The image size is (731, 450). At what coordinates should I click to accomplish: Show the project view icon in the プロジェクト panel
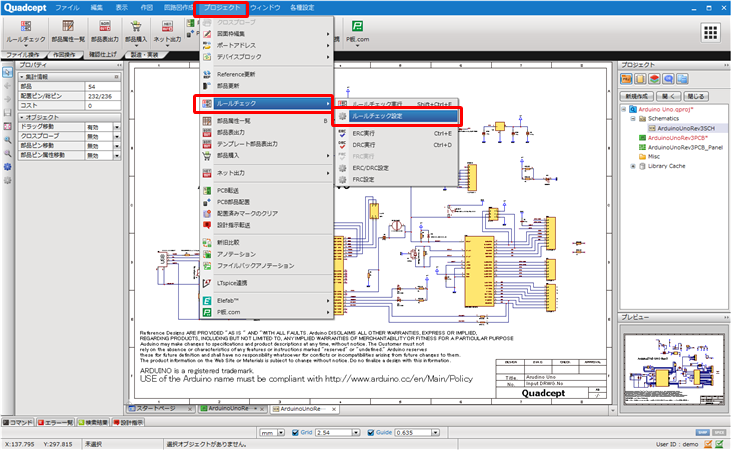[626, 79]
